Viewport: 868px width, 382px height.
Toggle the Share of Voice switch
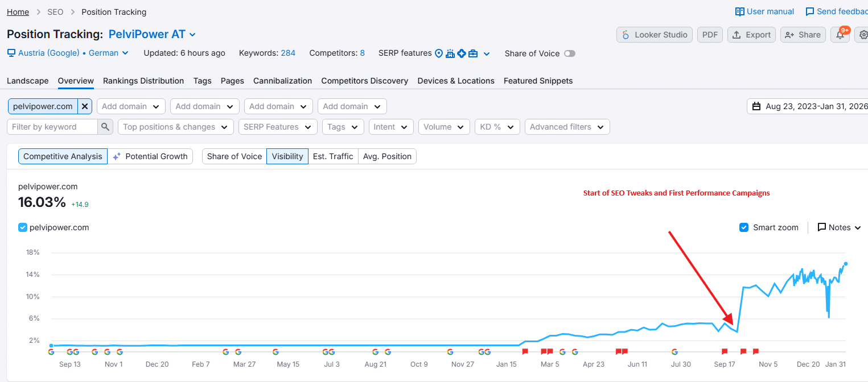pos(569,53)
